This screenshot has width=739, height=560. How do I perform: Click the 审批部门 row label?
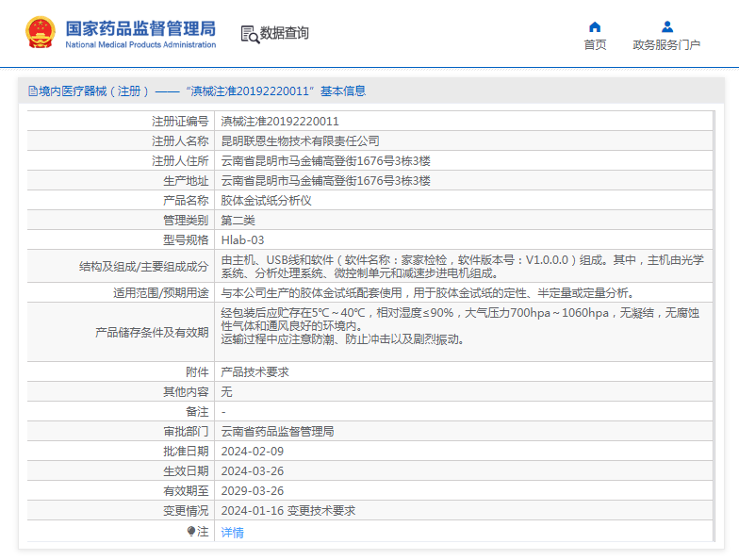click(x=186, y=432)
